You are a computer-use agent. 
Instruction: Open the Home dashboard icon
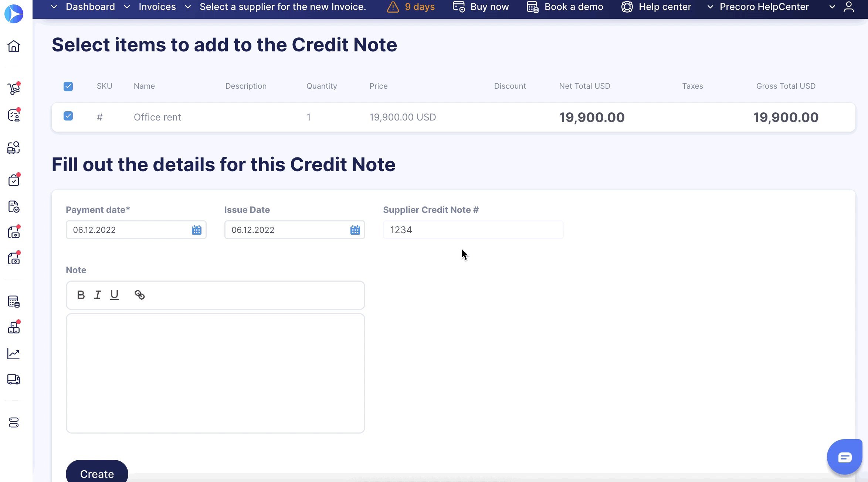pyautogui.click(x=14, y=46)
